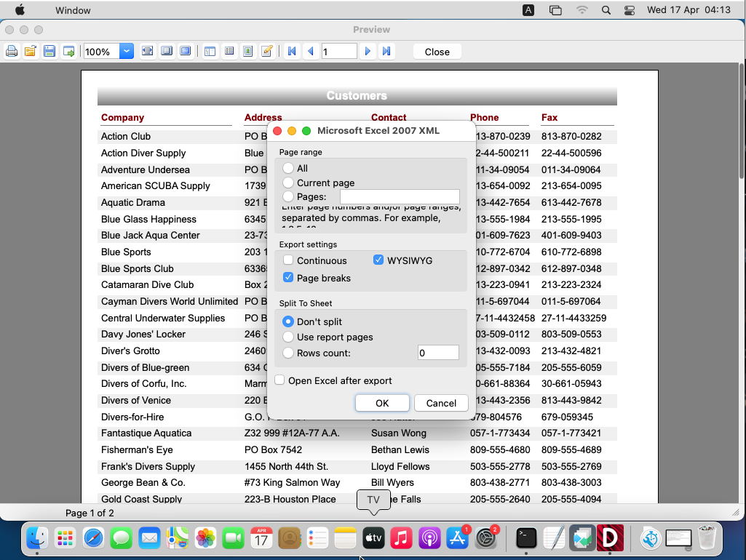The width and height of the screenshot is (746, 560).
Task: Click the Rows count input field
Action: point(438,353)
